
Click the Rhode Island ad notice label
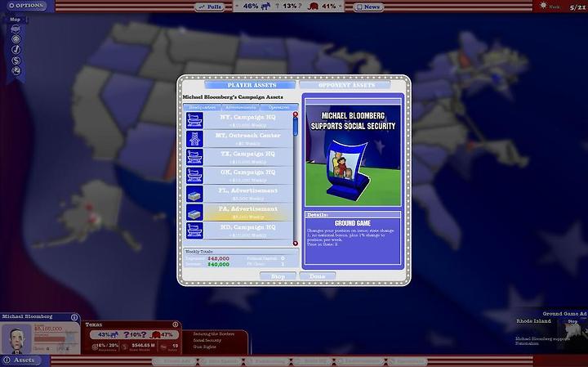[533, 321]
